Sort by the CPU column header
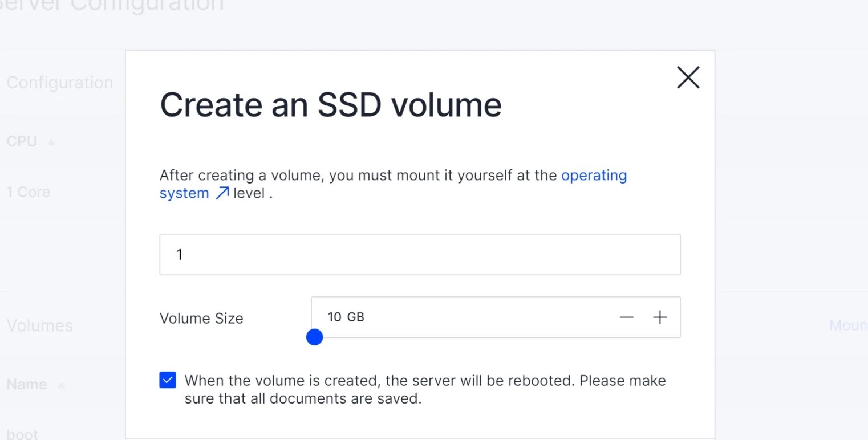 [22, 141]
